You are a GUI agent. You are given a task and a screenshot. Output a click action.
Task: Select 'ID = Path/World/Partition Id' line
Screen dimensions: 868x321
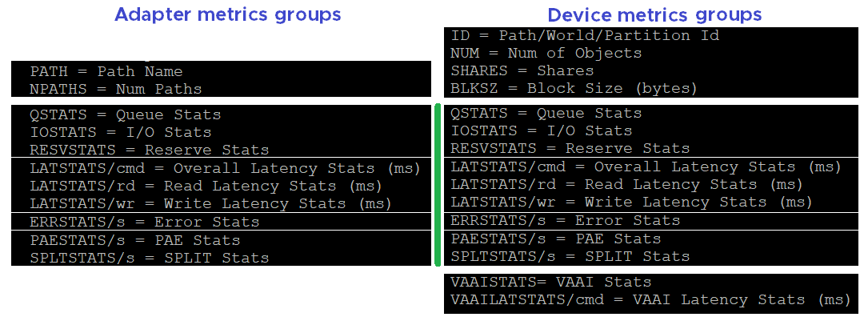[585, 35]
